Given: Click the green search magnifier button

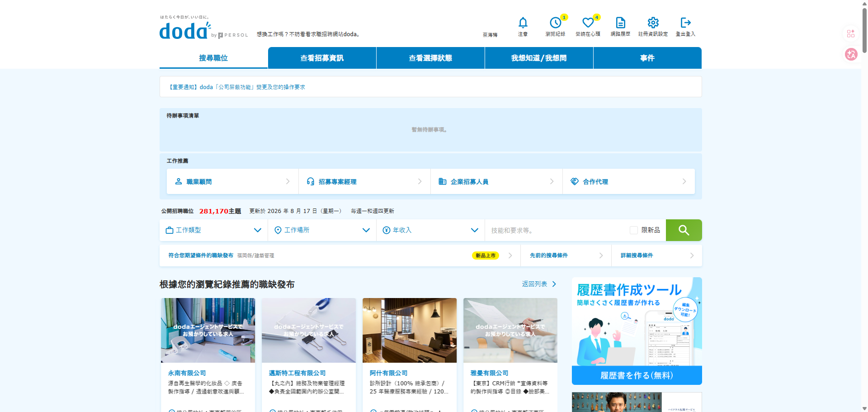Looking at the screenshot, I should (684, 230).
